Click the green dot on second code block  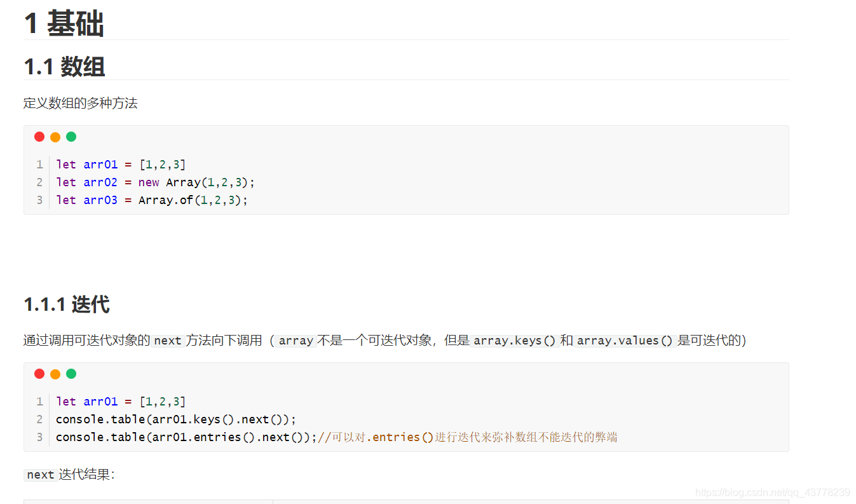(x=71, y=374)
